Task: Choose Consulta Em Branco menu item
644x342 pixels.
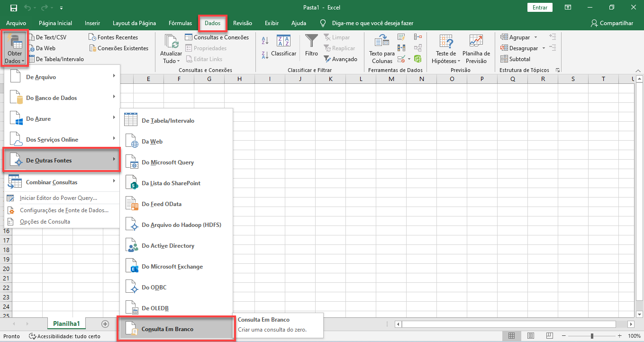Action: point(167,329)
